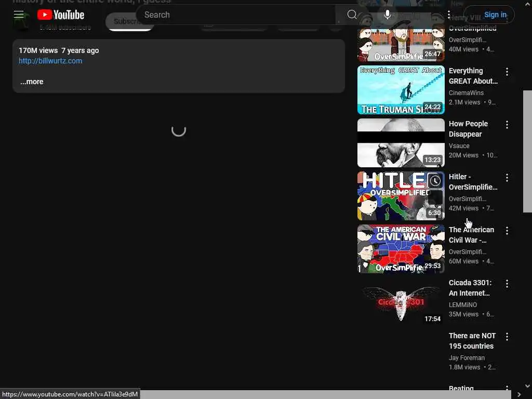
Task: Click the Sign in button
Action: point(495,15)
